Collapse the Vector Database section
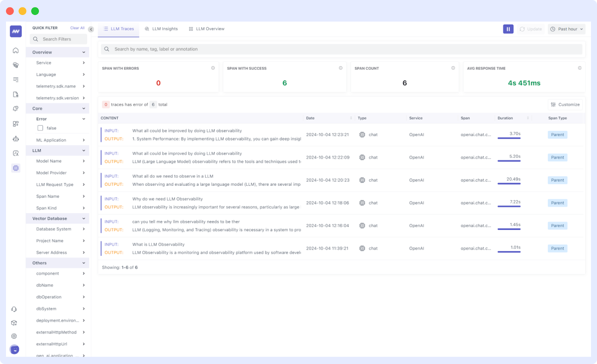The image size is (597, 364). pos(83,218)
